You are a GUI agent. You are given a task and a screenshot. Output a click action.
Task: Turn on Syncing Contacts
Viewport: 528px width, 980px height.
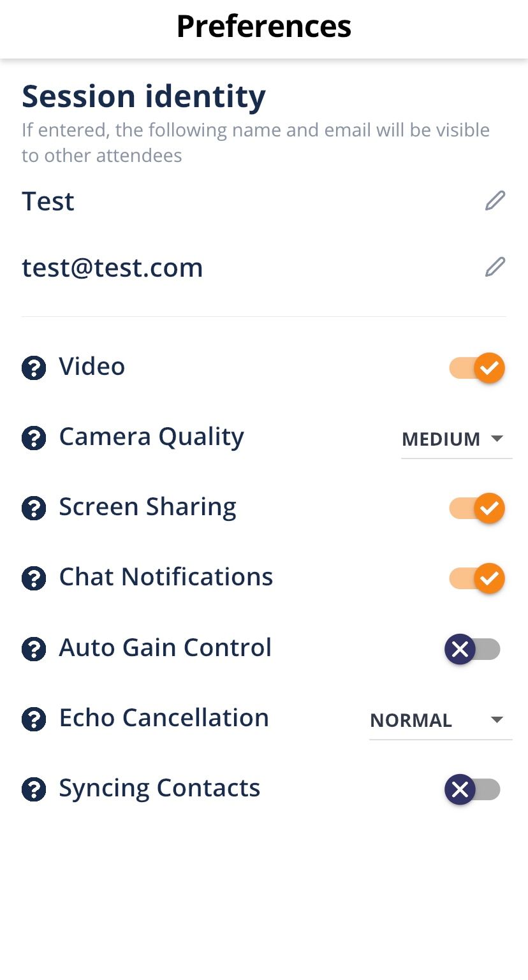point(473,791)
